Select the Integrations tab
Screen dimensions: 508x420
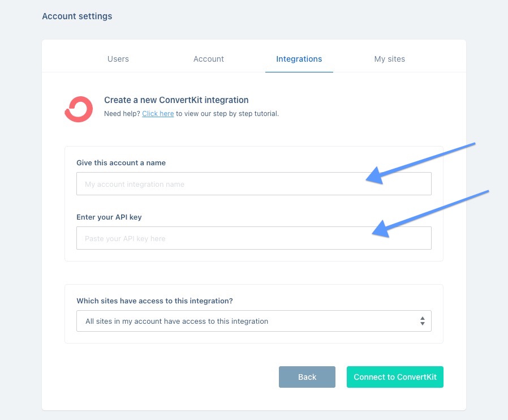(x=299, y=59)
